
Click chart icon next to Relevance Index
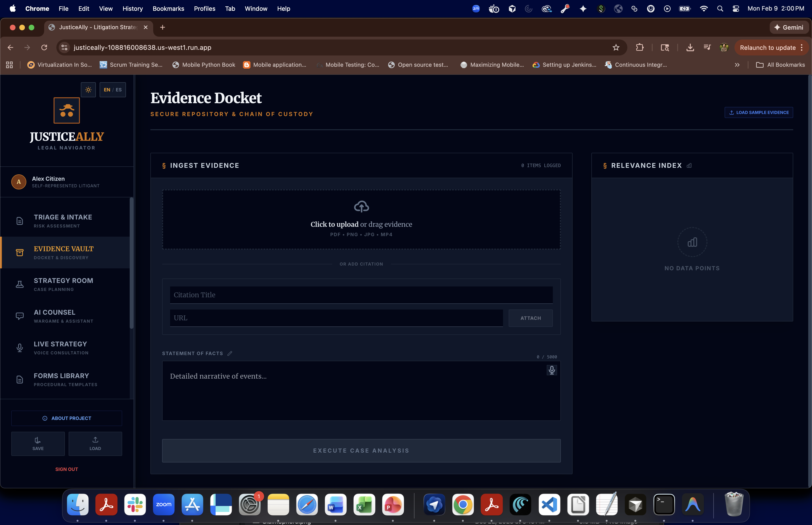(x=689, y=166)
